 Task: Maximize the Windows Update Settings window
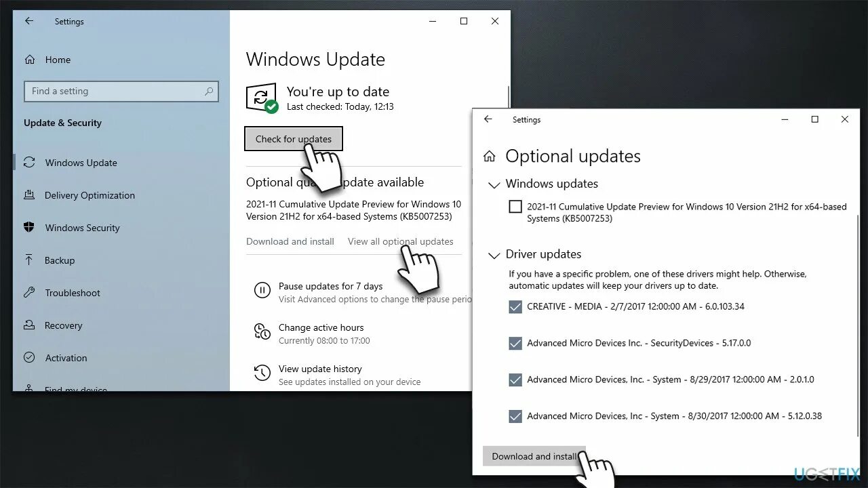point(464,21)
